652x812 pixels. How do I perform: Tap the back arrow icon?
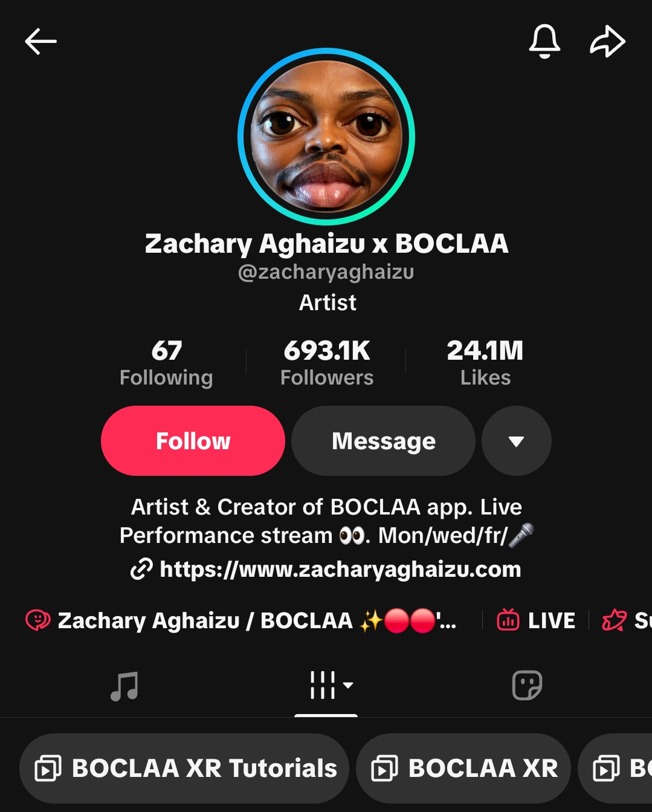pyautogui.click(x=40, y=42)
